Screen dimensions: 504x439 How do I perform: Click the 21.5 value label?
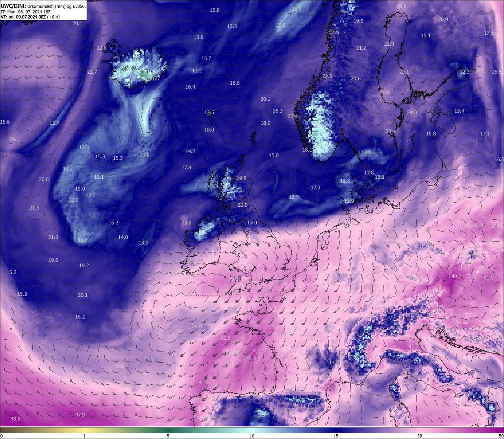[x=34, y=208]
